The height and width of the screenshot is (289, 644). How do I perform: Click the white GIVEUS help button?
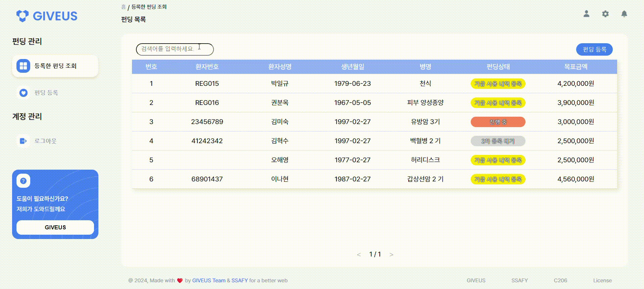(55, 227)
